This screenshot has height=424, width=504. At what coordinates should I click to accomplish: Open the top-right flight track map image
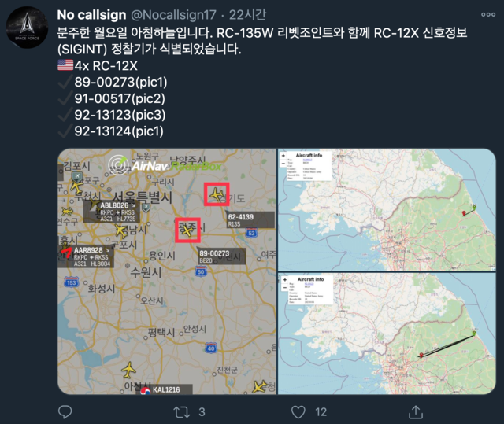click(387, 209)
